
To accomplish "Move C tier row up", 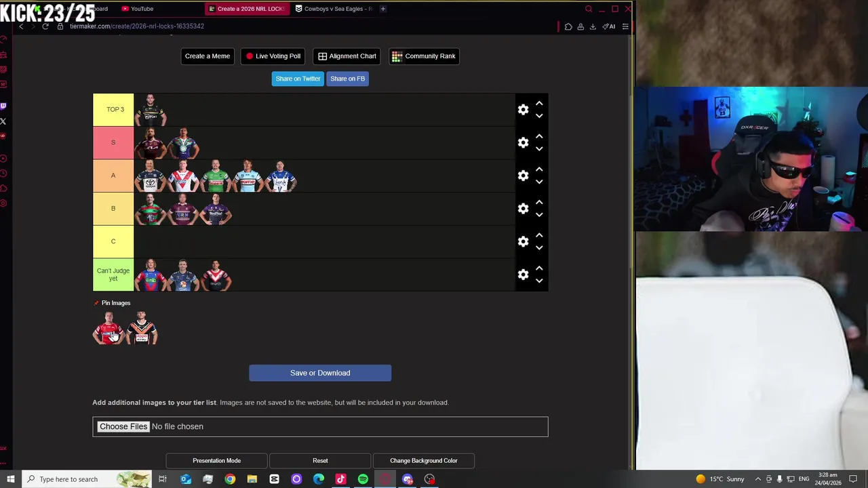I will point(539,235).
